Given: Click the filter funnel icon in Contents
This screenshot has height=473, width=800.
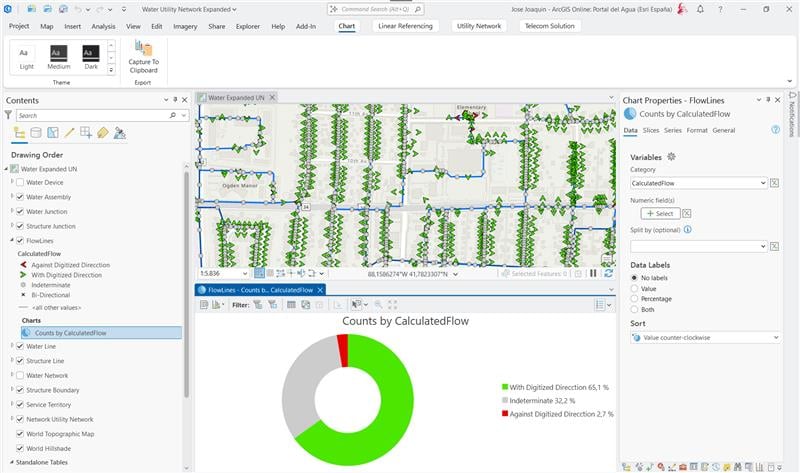Looking at the screenshot, I should click(9, 115).
